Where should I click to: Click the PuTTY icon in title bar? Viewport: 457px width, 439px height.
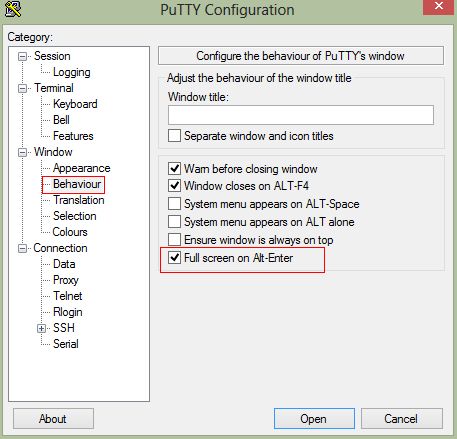(x=13, y=9)
